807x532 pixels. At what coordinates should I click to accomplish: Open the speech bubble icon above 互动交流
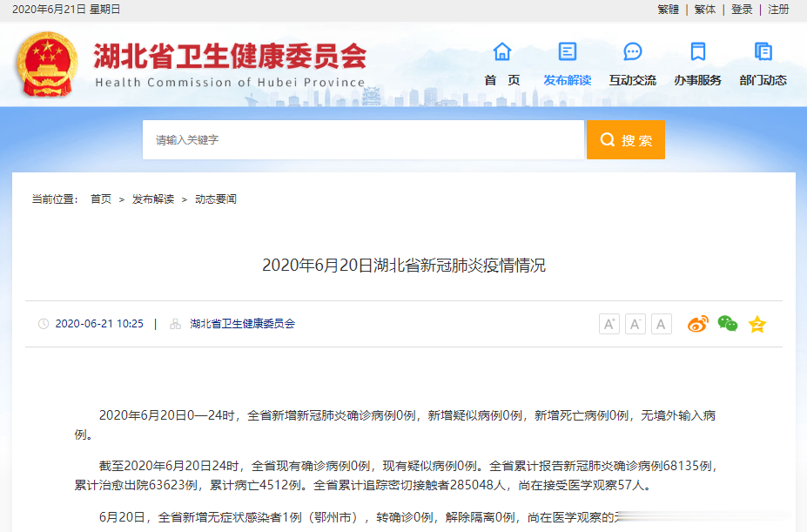click(x=632, y=51)
